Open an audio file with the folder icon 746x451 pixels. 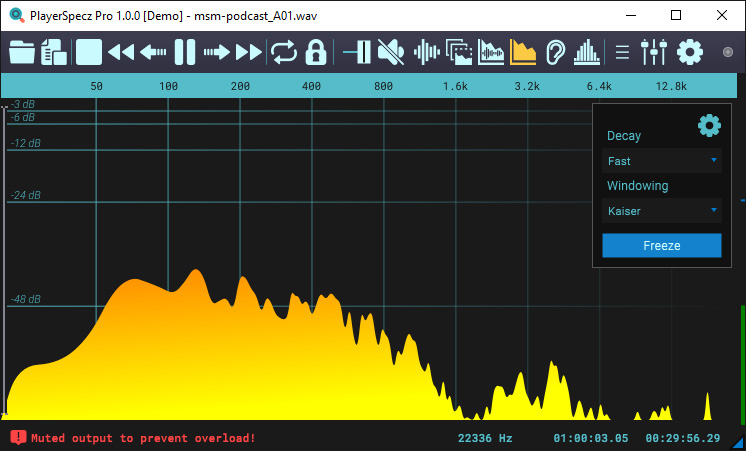point(21,51)
